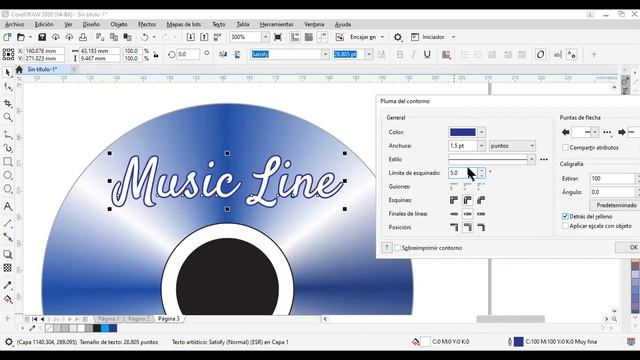Select the Eyedropper tool
The image size is (640, 360).
(7, 285)
